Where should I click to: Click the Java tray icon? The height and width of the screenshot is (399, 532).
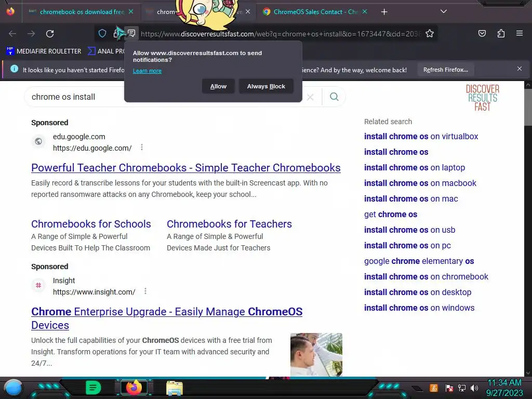pos(434,388)
